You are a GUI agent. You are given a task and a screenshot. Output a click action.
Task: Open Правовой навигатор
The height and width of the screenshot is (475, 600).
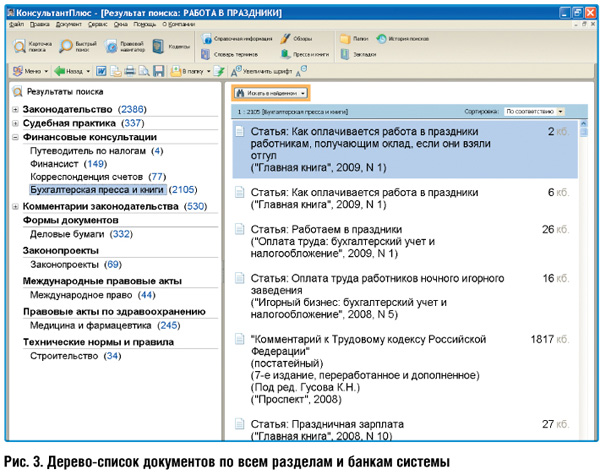pos(125,46)
